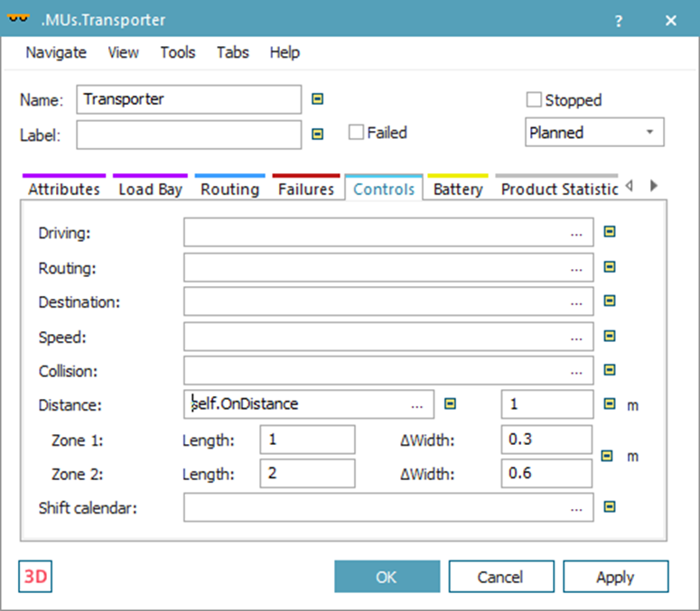Click the Cancel button
Viewport: 700px width, 611px height.
[500, 577]
